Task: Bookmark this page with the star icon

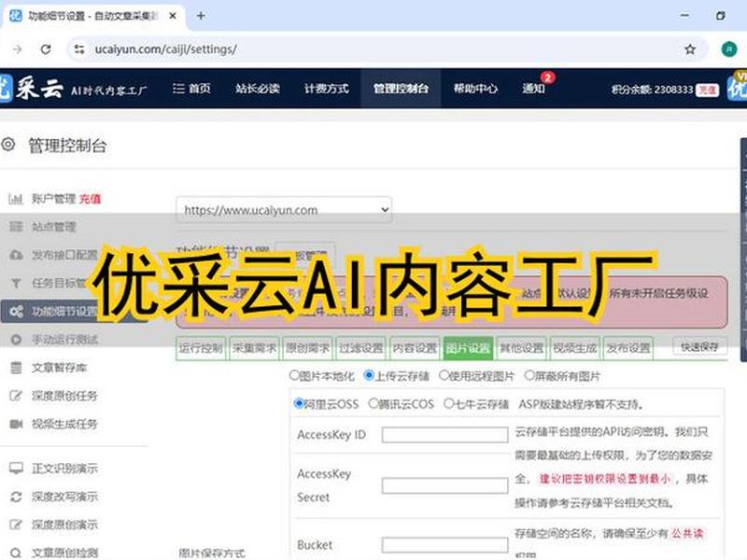Action: (x=690, y=49)
